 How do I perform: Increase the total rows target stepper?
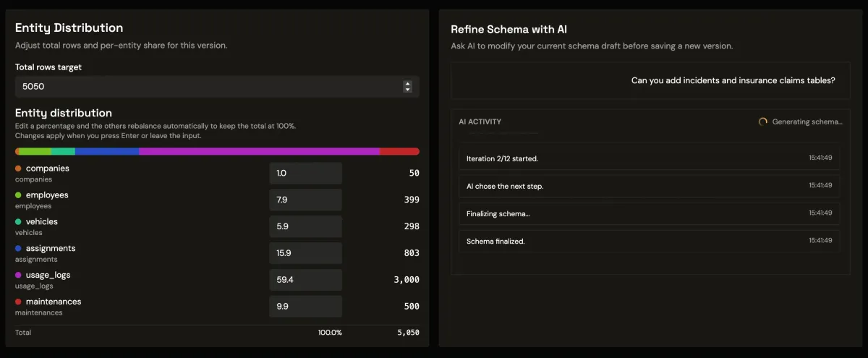pos(408,84)
